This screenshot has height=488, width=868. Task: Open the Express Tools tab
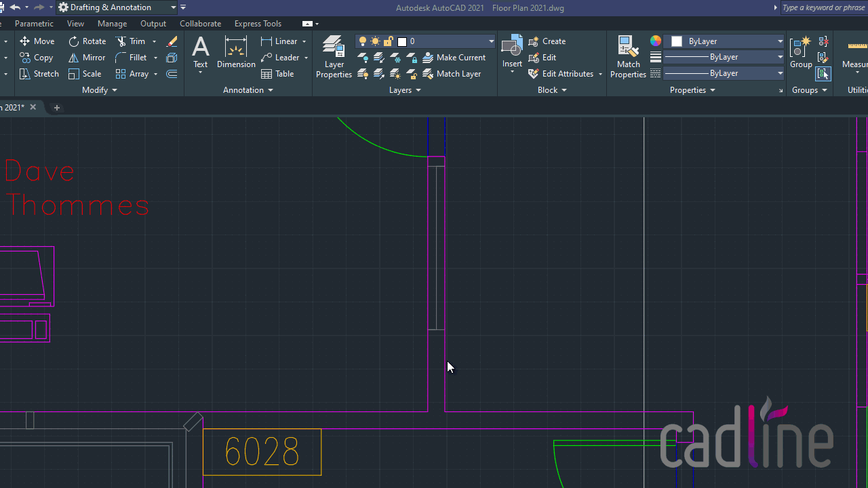pyautogui.click(x=258, y=24)
